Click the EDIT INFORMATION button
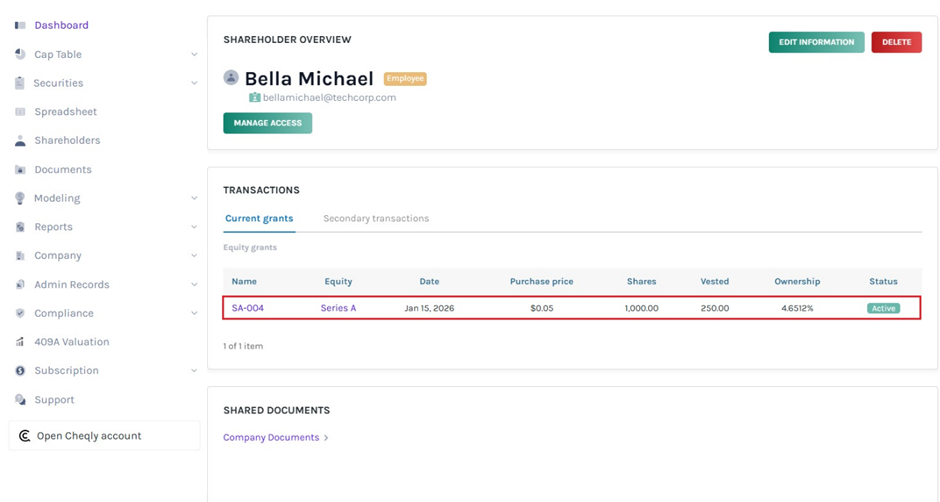940x502 pixels. coord(817,42)
